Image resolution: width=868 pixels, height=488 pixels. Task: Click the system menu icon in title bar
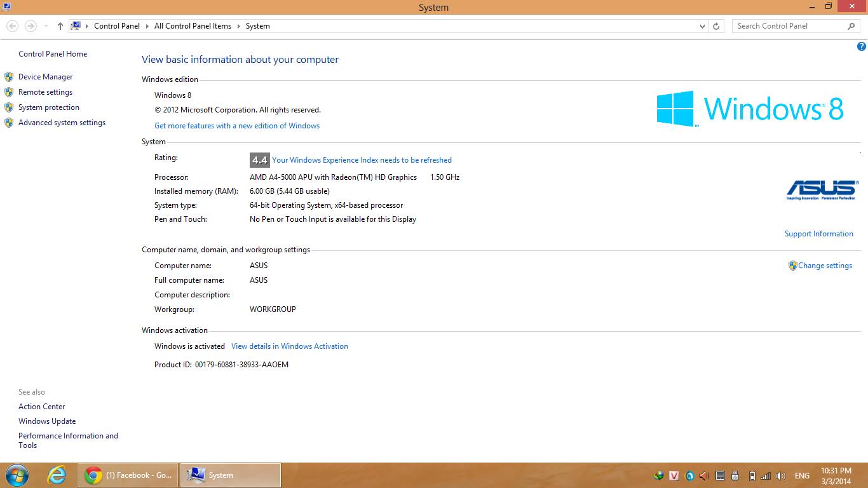coord(6,6)
